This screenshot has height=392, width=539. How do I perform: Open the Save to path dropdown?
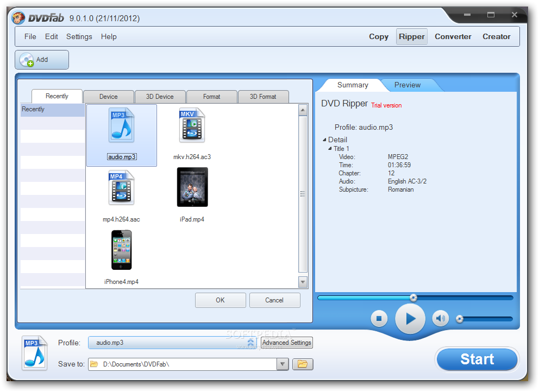point(282,364)
